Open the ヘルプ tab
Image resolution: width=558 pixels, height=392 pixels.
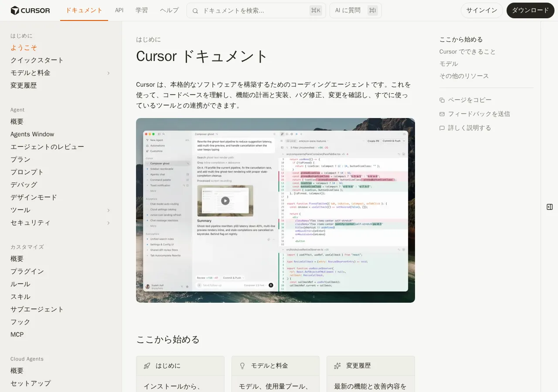point(170,10)
